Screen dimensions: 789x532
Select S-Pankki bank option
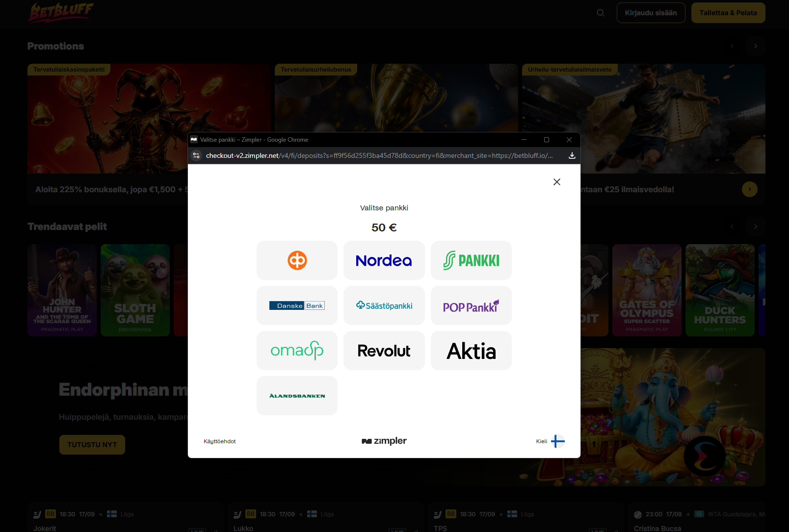tap(471, 260)
